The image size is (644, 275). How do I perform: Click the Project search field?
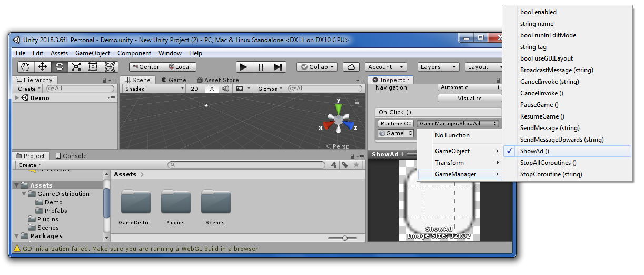click(x=246, y=165)
